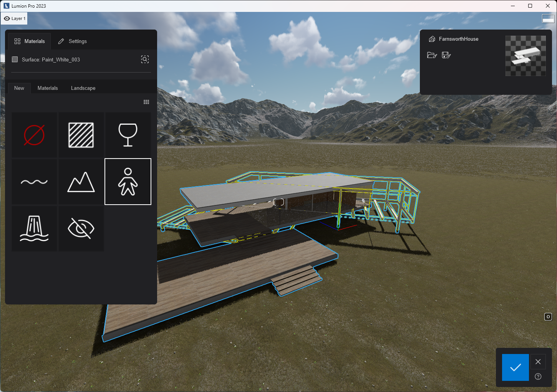Switch to the Materials library tab next to New
Viewport: 557px width, 392px height.
[47, 88]
